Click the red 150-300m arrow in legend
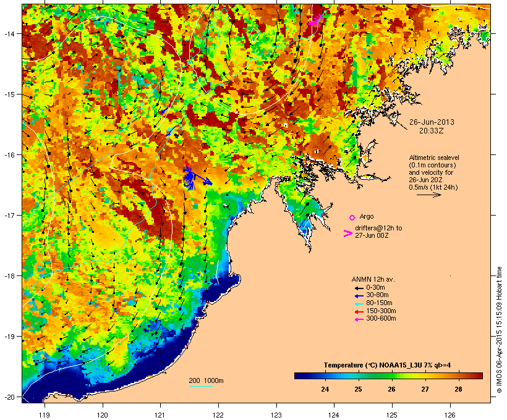Viewport: 507px width, 420px height. coord(359,312)
